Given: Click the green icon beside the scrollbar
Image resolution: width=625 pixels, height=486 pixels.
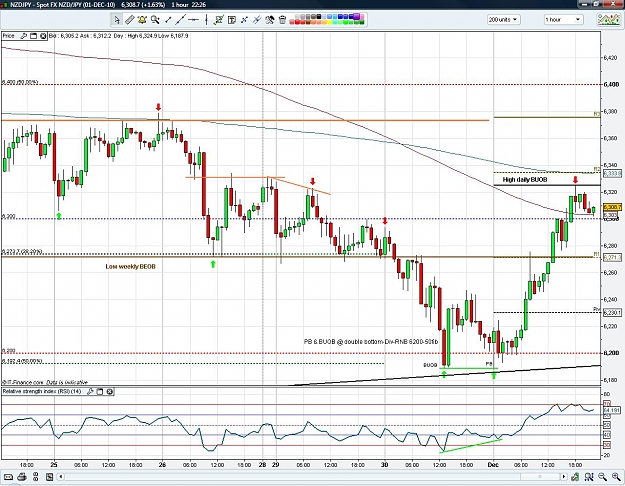Looking at the screenshot, I should click(575, 477).
